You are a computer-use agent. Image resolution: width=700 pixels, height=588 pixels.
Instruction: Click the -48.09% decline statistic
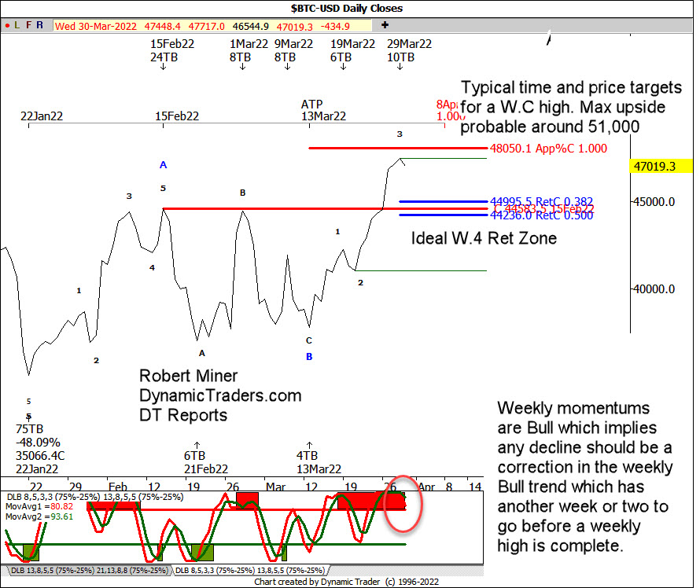[x=38, y=443]
